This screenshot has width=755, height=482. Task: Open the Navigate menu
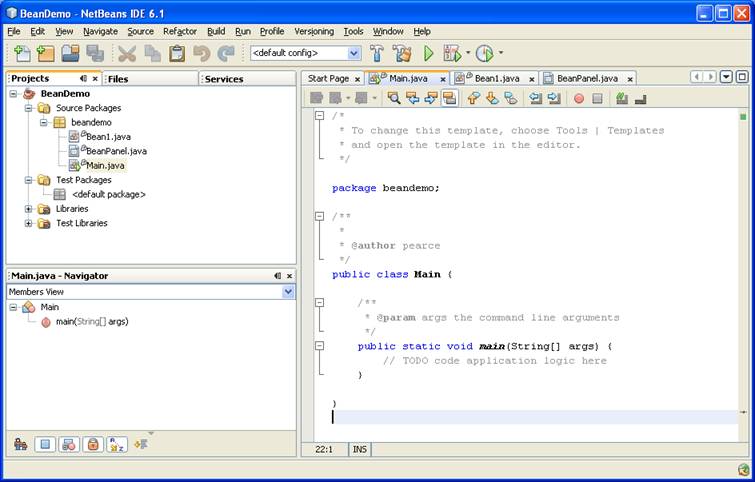[x=100, y=31]
